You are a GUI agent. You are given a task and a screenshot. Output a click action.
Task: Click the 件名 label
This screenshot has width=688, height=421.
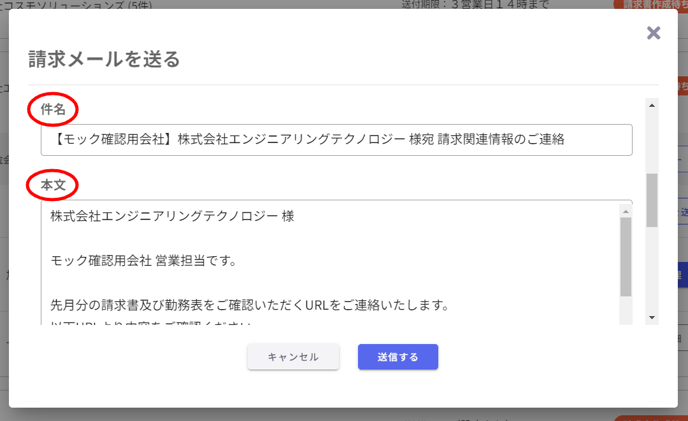53,108
